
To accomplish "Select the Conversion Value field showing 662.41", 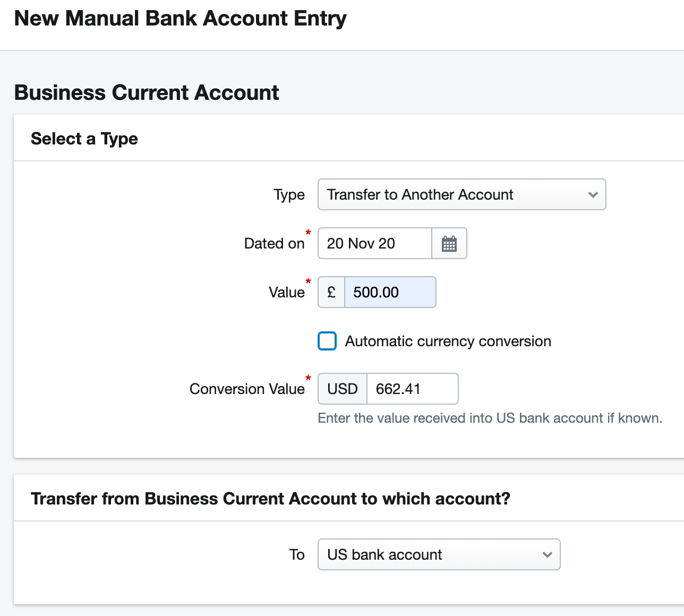I will pyautogui.click(x=412, y=389).
